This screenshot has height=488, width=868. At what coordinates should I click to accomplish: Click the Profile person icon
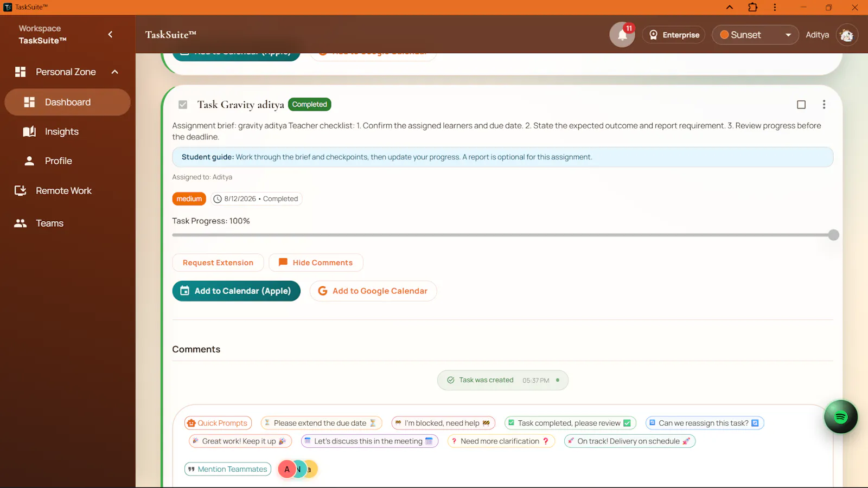(29, 161)
